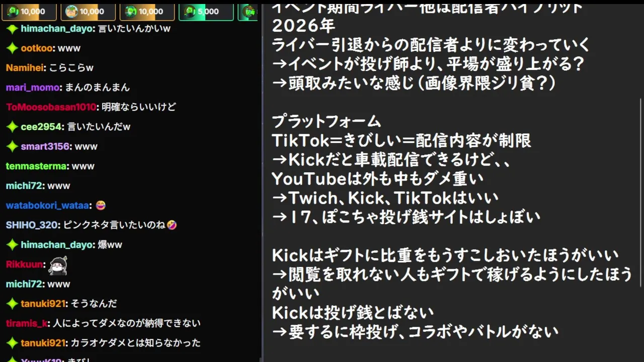Image resolution: width=644 pixels, height=362 pixels.
Task: Click overlay line TikTok=きびしい=配信内容が制限
Action: point(401,140)
